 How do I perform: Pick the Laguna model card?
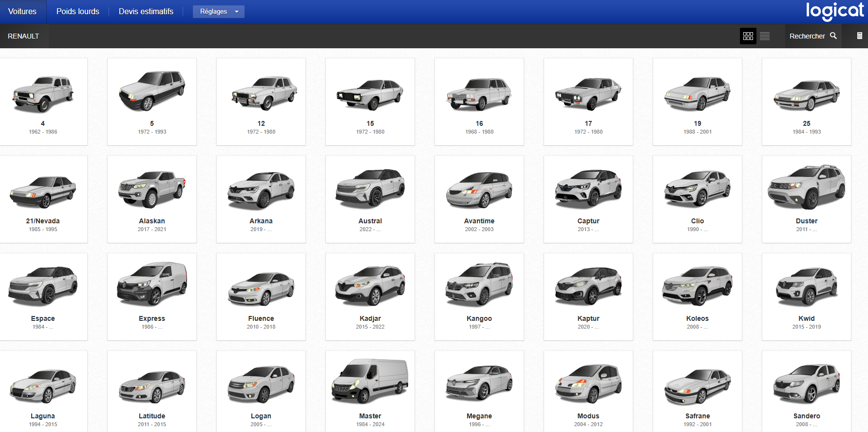(43, 392)
